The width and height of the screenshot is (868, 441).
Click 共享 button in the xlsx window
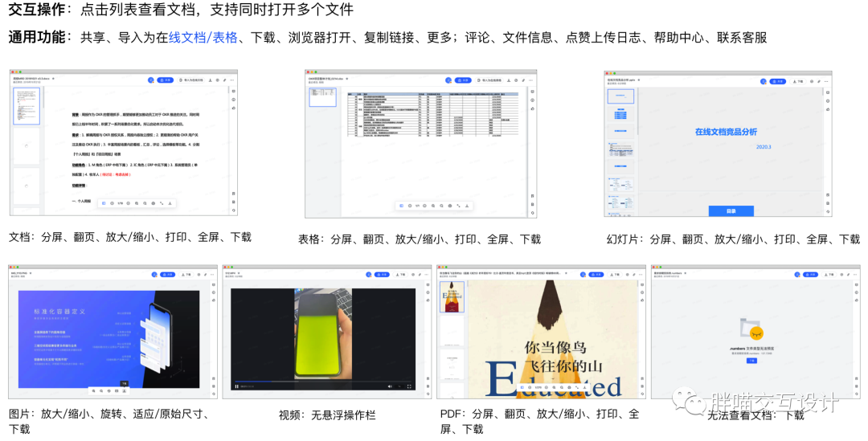click(463, 80)
